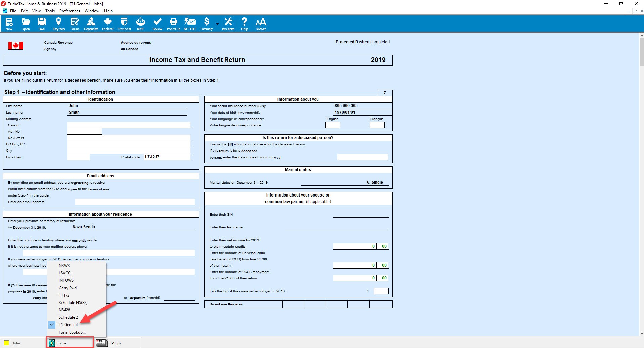Run Review with the checkmark icon

pos(157,24)
